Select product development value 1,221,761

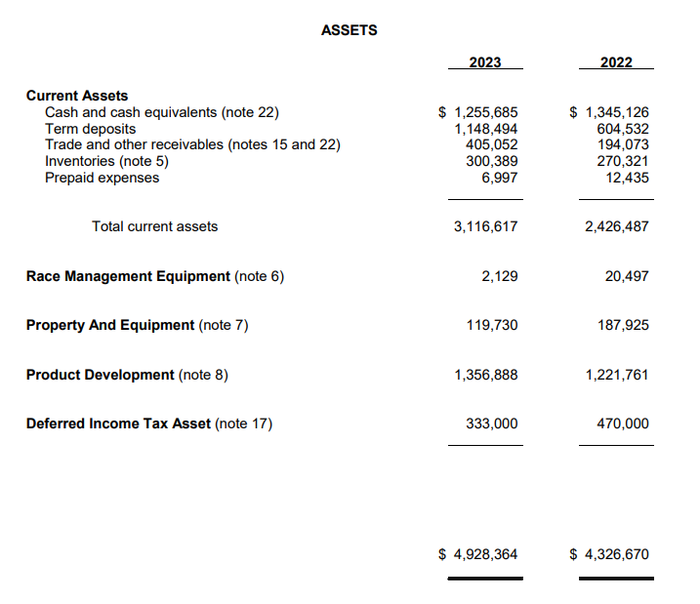tap(617, 375)
